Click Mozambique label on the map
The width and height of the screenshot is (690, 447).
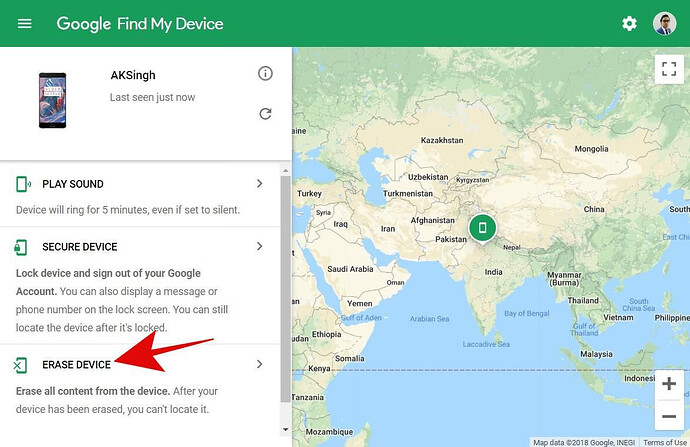330,432
